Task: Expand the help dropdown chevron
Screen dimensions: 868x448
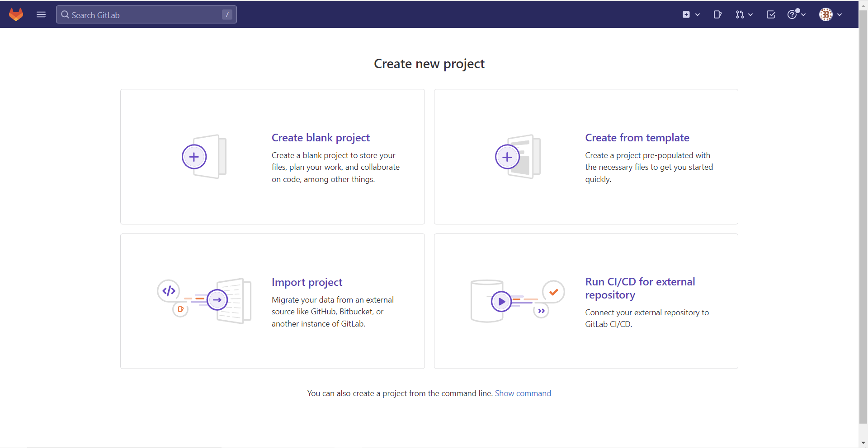Action: pos(803,14)
